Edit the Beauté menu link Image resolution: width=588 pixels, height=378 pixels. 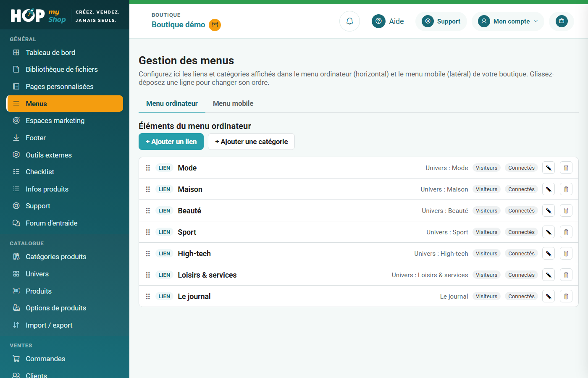549,210
